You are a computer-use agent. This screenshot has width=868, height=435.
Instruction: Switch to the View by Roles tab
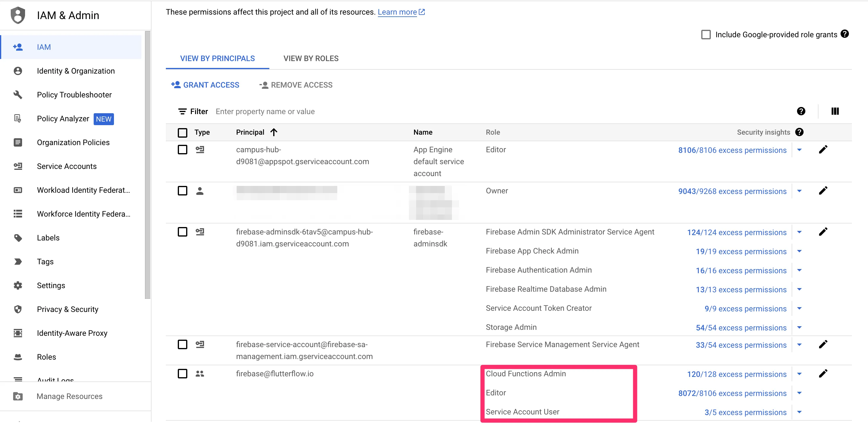pos(311,59)
